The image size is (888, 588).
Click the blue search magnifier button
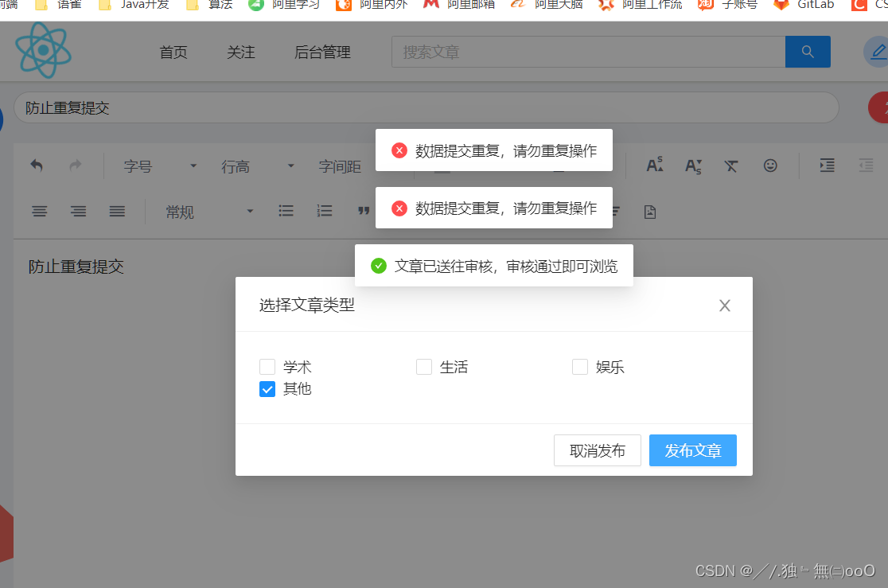[x=808, y=52]
